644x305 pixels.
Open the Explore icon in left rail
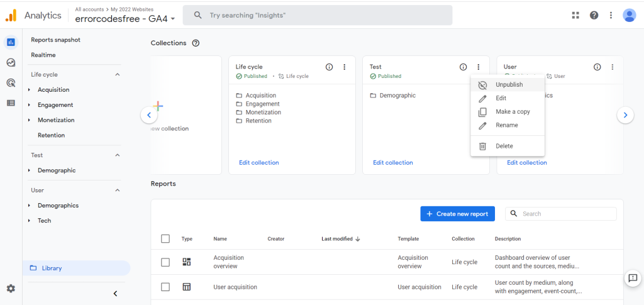click(x=11, y=62)
